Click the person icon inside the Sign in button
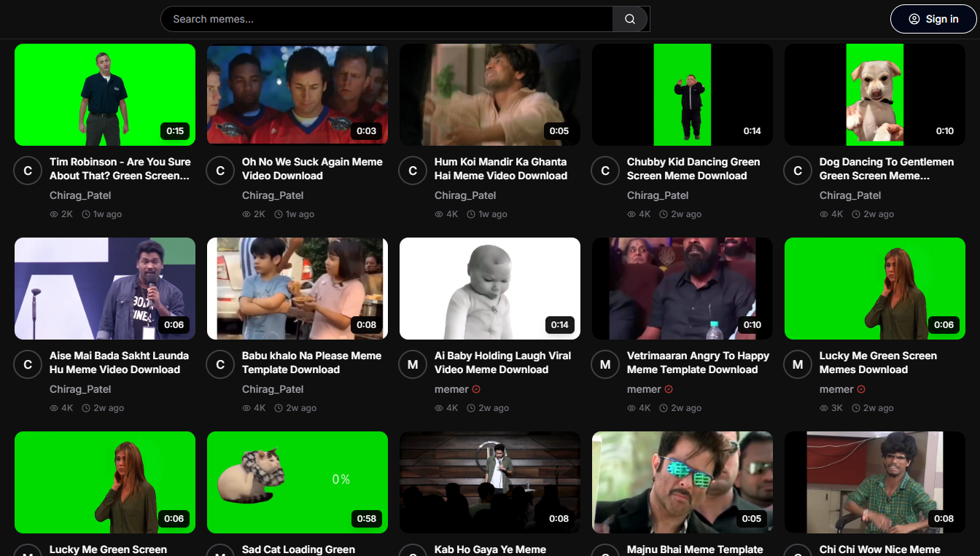Viewport: 980px width, 556px height. (914, 19)
